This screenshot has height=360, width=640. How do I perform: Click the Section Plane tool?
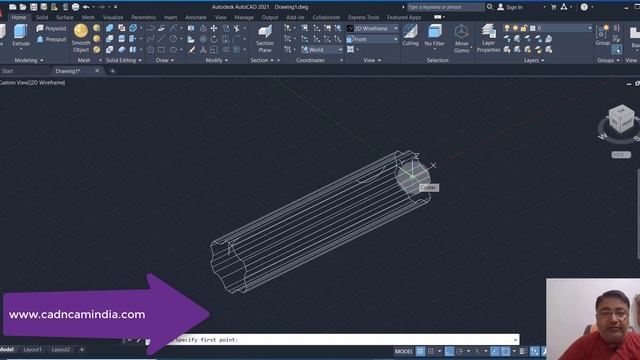[265, 38]
